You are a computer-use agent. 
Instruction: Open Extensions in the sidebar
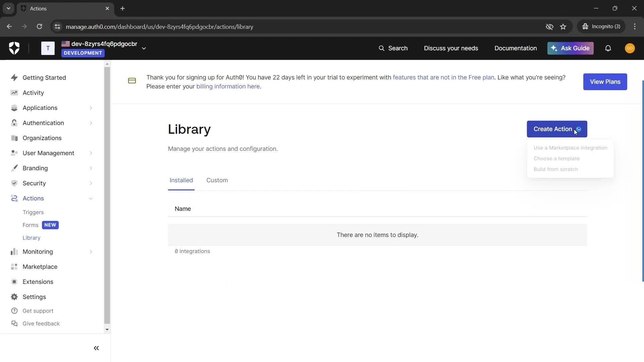pos(38,282)
